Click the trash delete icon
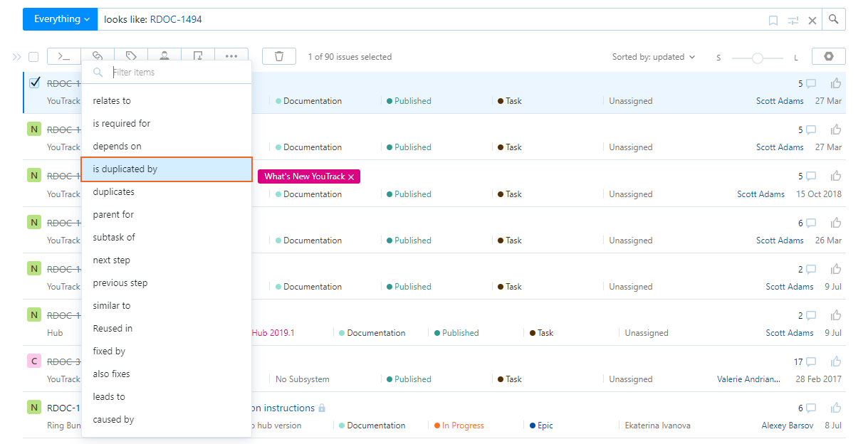This screenshot has height=444, width=868. pyautogui.click(x=279, y=56)
